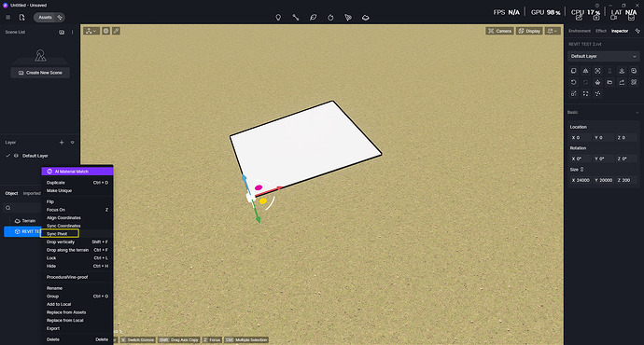Click the Camera button in viewport
Viewport: 644px width, 345px height.
tap(499, 31)
